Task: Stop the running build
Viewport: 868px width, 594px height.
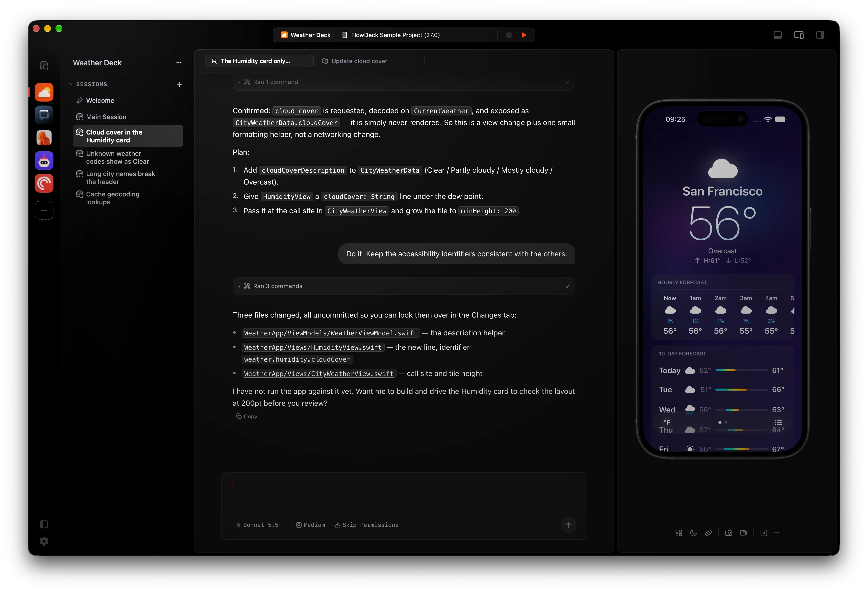Action: (x=509, y=35)
